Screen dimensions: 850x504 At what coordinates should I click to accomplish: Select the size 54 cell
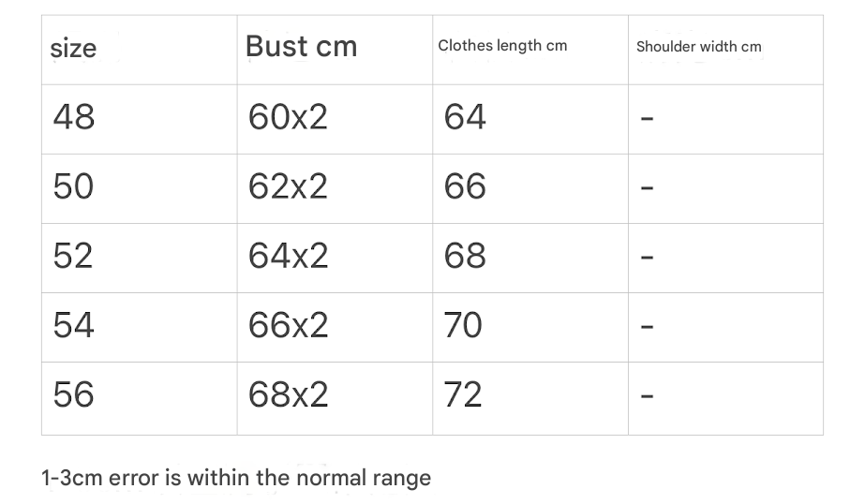point(74,325)
